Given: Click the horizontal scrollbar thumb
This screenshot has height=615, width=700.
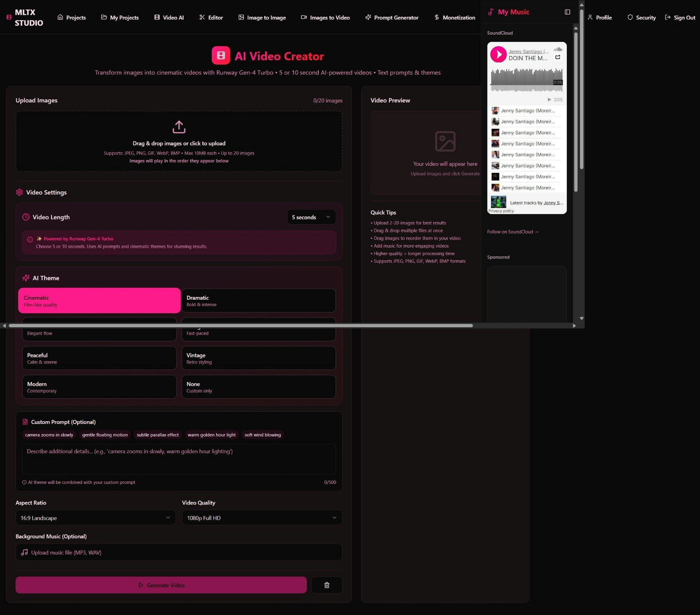Looking at the screenshot, I should coord(241,326).
